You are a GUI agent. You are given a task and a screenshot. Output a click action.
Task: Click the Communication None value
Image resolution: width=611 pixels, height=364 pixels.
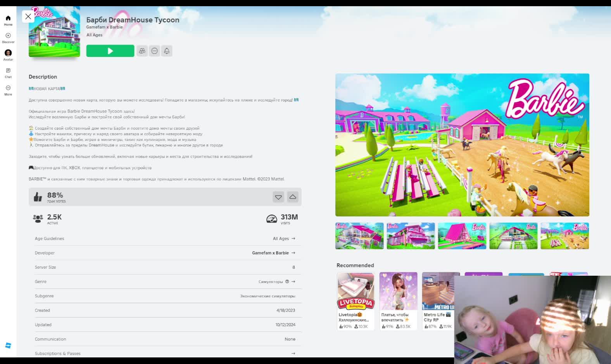tap(290, 339)
